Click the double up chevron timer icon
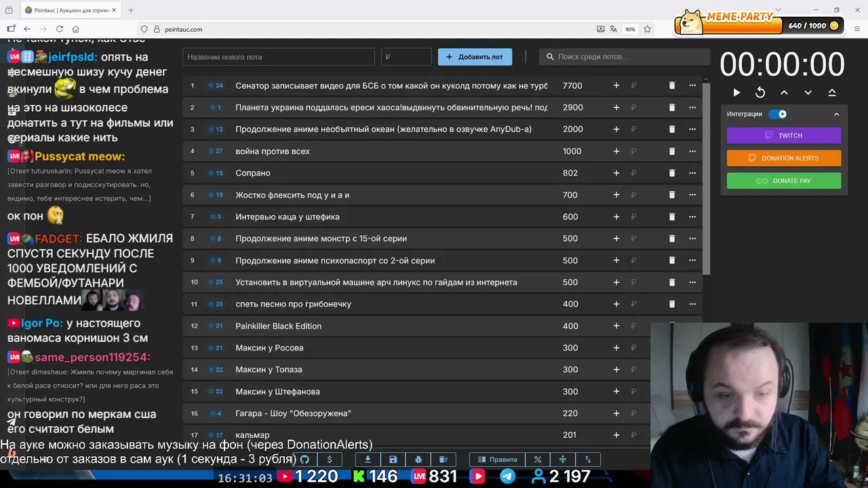The height and width of the screenshot is (488, 868). (832, 92)
